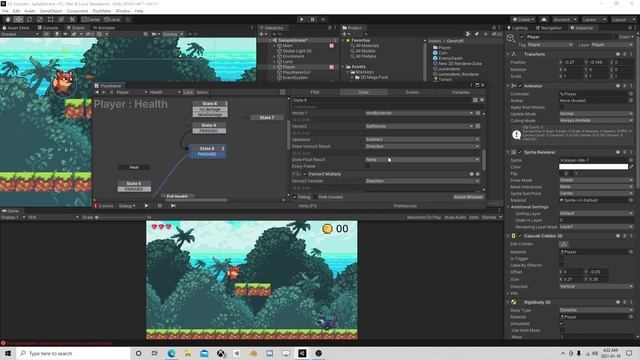Open the Health FSM dropdown in PlayMaker
Image resolution: width=640 pixels, height=360 pixels.
164,92
